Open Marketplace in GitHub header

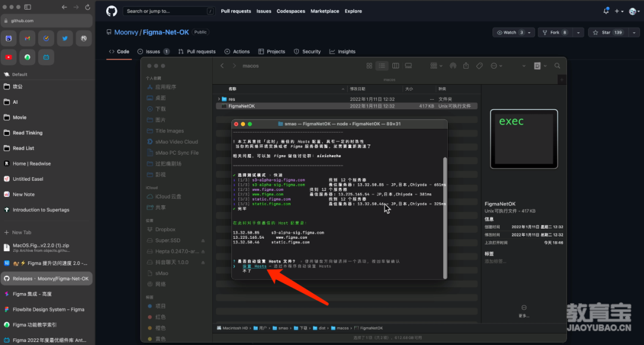325,11
